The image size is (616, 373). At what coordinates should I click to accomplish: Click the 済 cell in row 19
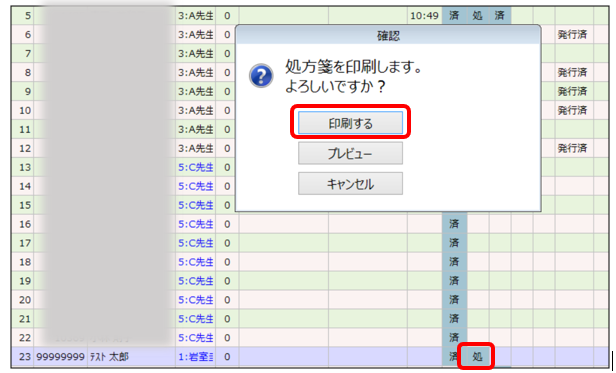tap(455, 281)
